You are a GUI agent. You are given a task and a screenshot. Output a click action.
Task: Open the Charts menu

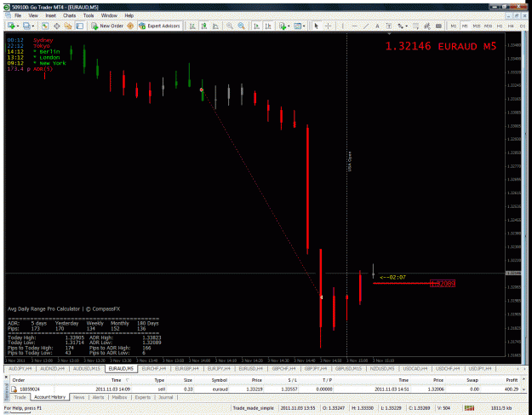pos(69,15)
